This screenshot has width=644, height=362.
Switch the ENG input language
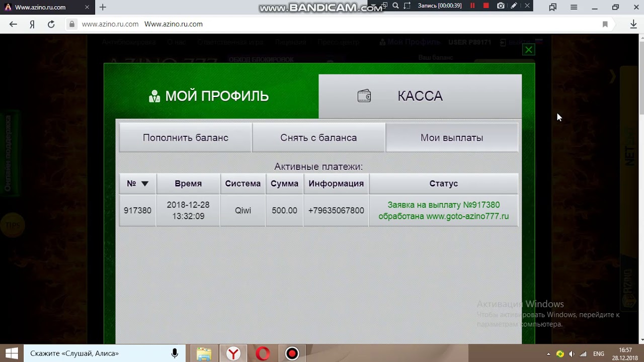click(x=599, y=354)
